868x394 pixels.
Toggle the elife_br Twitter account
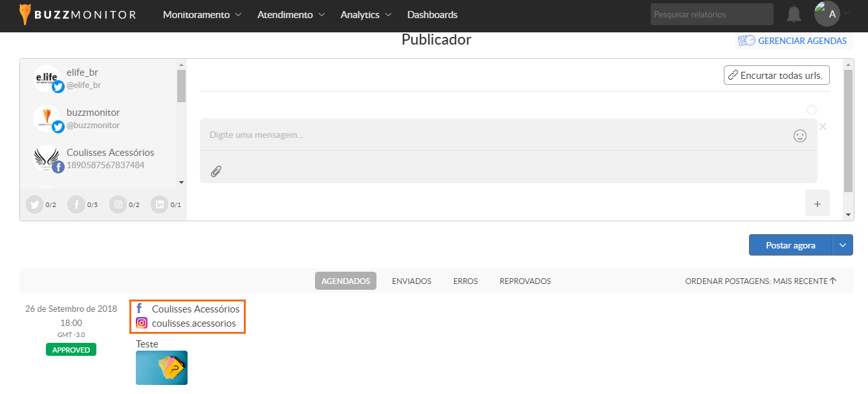[97, 78]
